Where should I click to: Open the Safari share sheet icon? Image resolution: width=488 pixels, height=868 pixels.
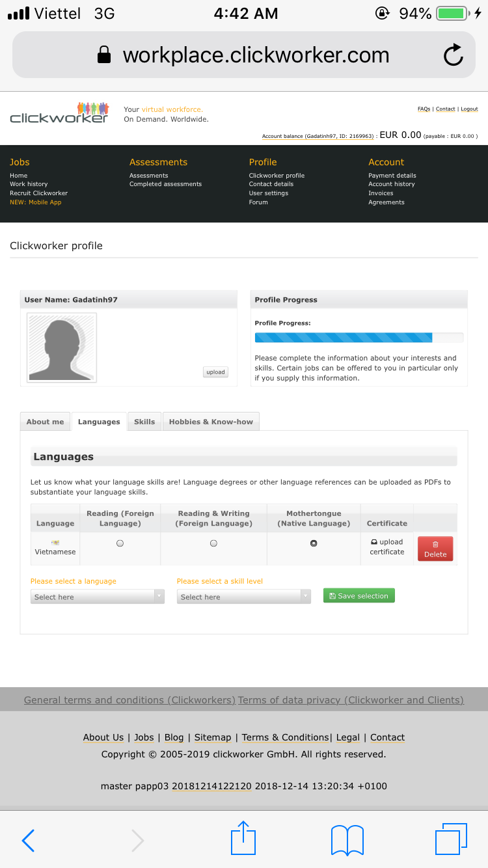244,838
